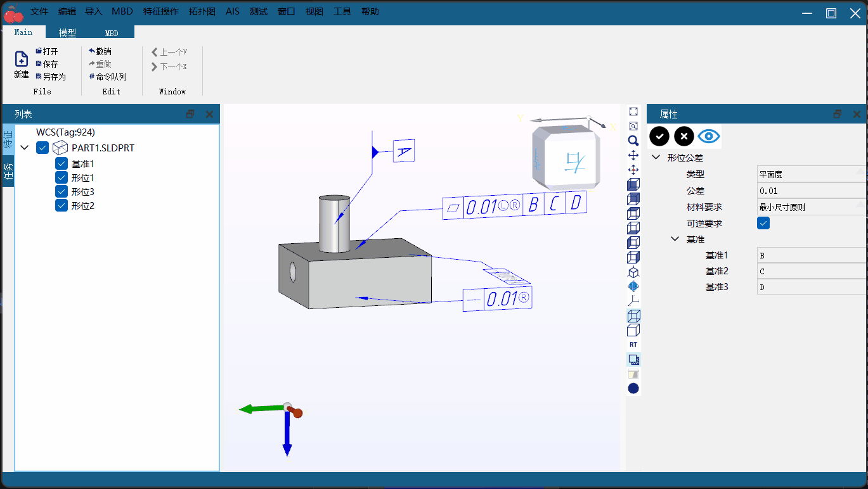Viewport: 868px width, 489px height.
Task: Select the magnifier zoom tool
Action: (633, 141)
